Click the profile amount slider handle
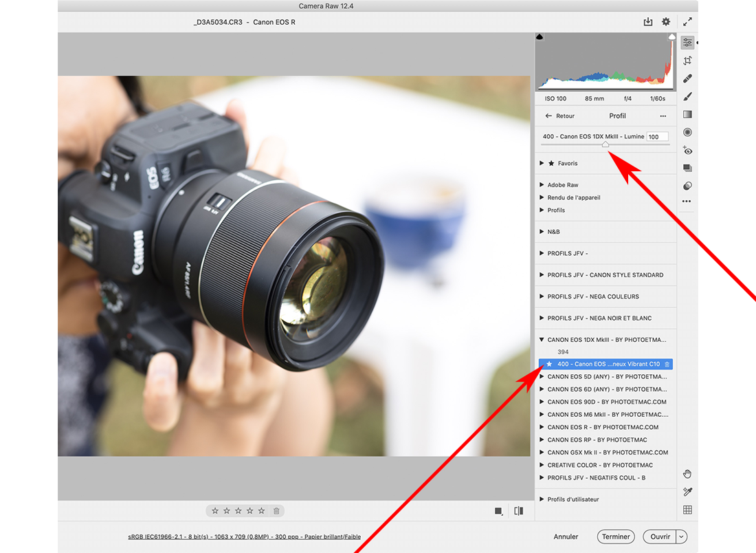The height and width of the screenshot is (553, 756). point(605,144)
